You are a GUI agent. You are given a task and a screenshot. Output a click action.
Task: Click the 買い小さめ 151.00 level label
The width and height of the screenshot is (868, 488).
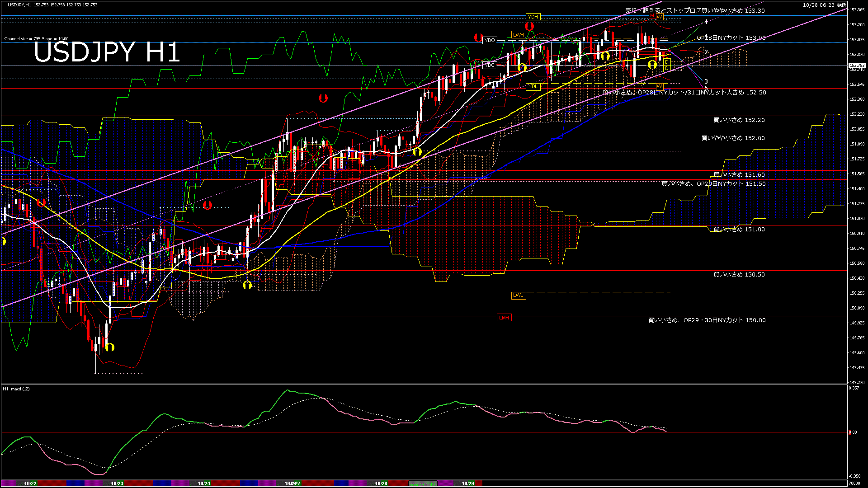pos(739,230)
